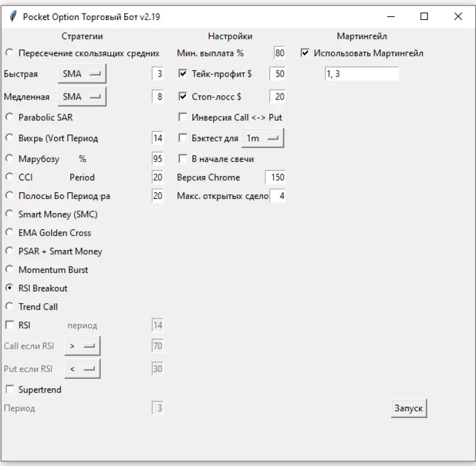Open the backtest 1m timeframe dropdown
The image size is (476, 466).
click(x=262, y=138)
